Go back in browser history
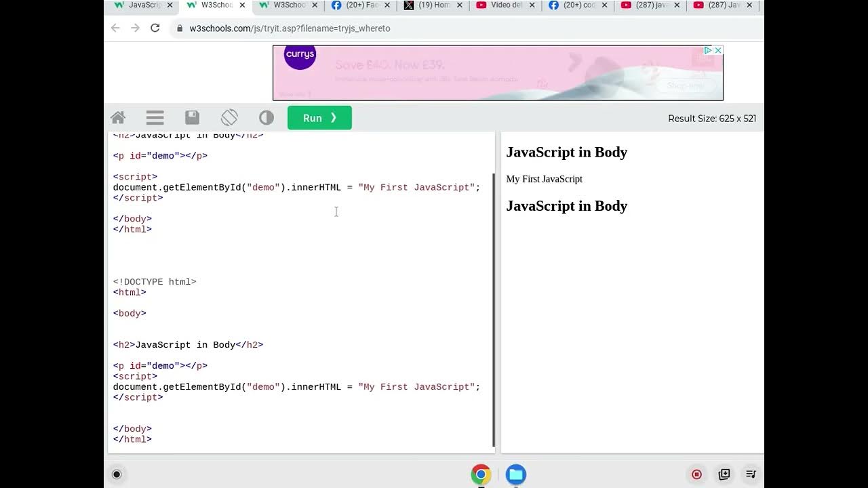 [x=115, y=28]
